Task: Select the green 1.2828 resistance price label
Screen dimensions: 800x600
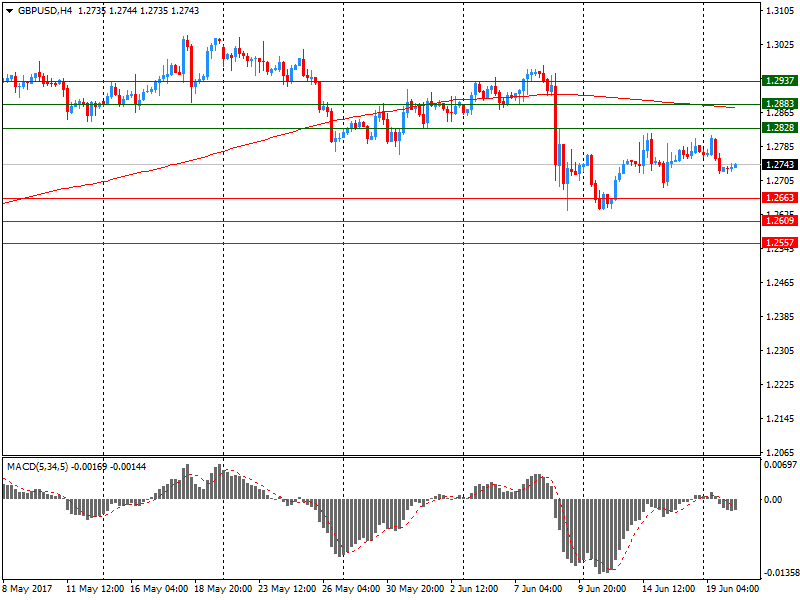Action: click(x=779, y=128)
